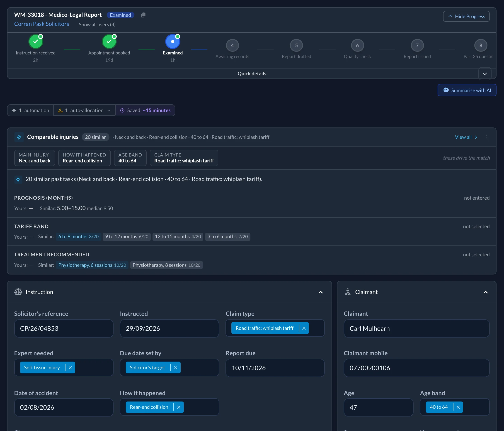Click the MAIN INJURY Neck and back card
The height and width of the screenshot is (431, 504).
click(34, 158)
